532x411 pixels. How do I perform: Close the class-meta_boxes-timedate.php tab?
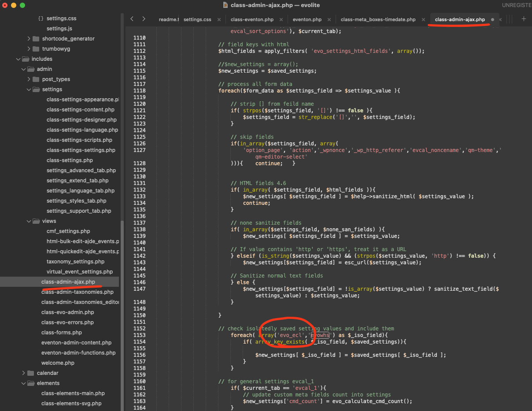[424, 19]
